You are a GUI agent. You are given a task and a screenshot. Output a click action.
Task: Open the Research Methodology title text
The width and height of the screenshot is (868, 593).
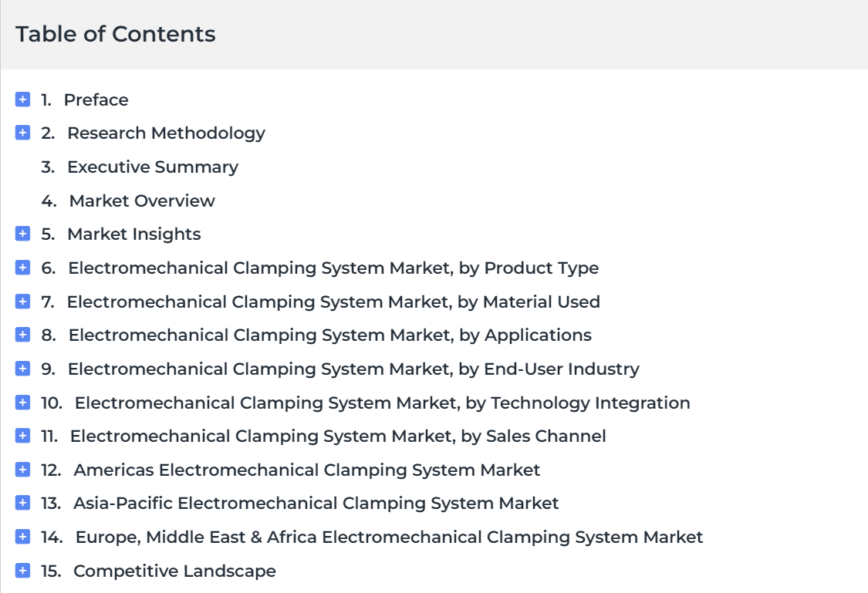tap(166, 133)
